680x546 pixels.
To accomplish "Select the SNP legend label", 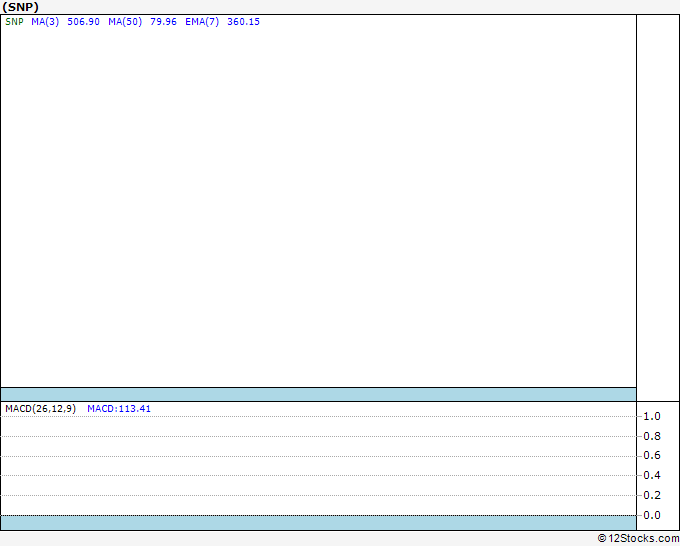I will 14,22.
